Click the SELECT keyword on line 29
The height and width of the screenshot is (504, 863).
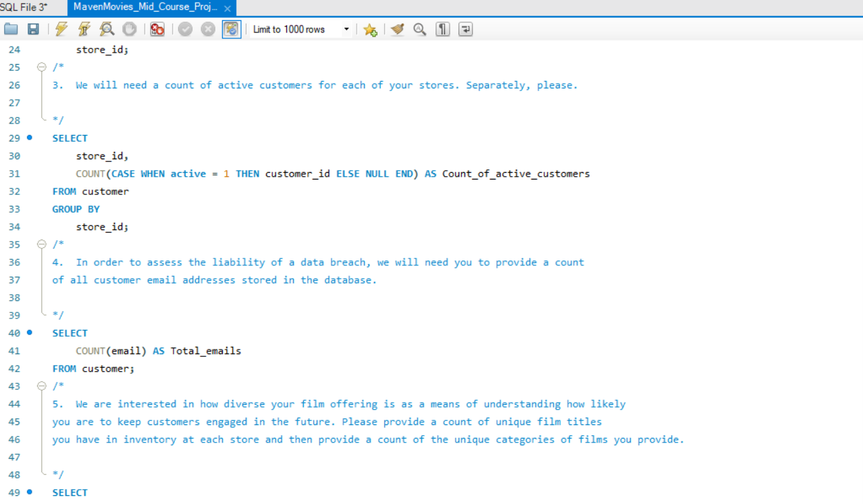(x=70, y=138)
